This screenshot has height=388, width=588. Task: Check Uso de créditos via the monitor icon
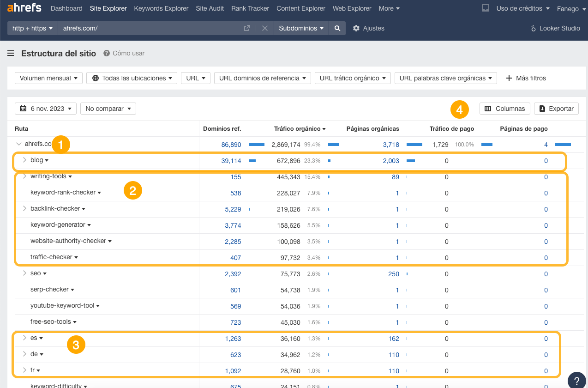pyautogui.click(x=485, y=8)
